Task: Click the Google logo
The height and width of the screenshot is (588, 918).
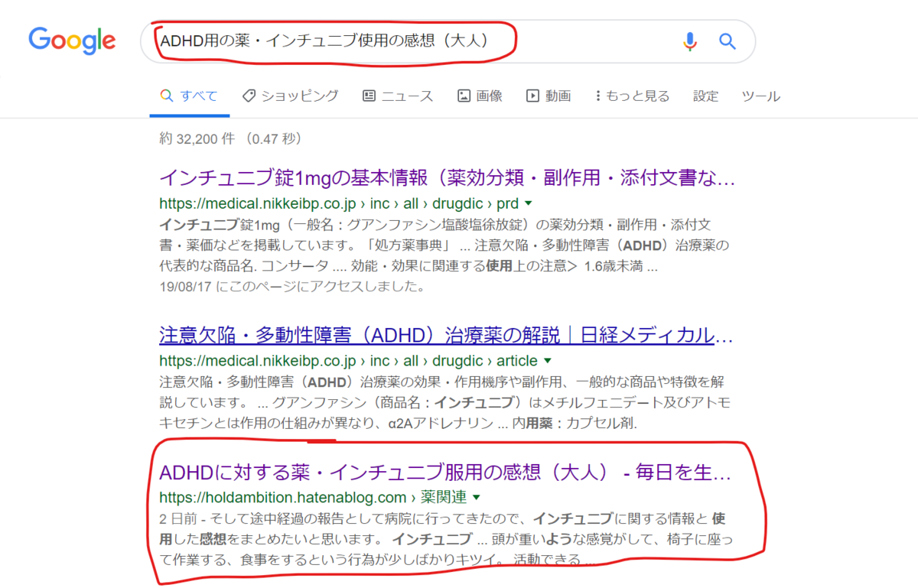Action: 72,41
